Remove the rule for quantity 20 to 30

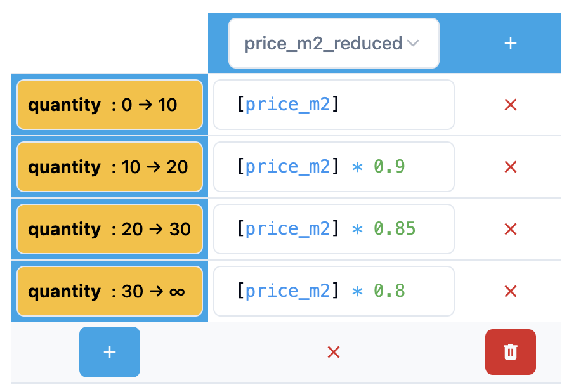click(x=511, y=229)
